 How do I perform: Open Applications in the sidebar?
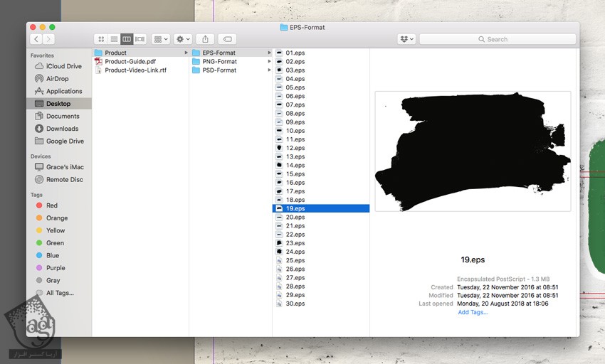pos(64,91)
